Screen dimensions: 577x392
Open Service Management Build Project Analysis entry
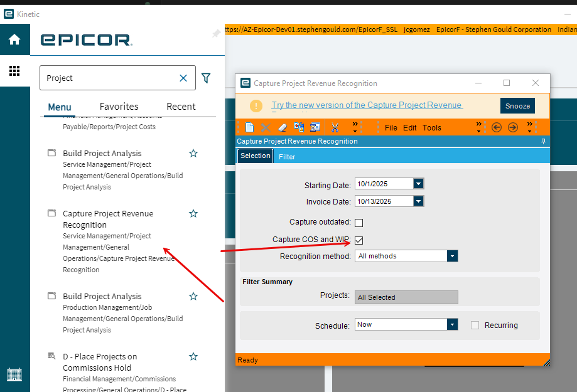[x=102, y=153]
